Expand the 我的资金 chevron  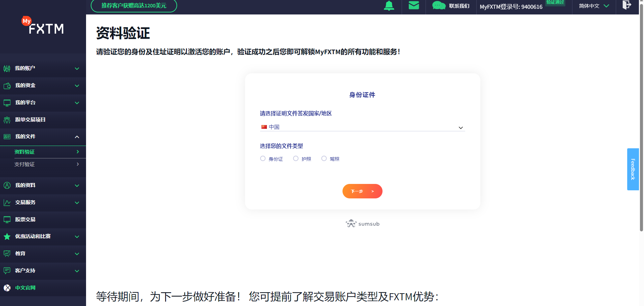pos(77,86)
